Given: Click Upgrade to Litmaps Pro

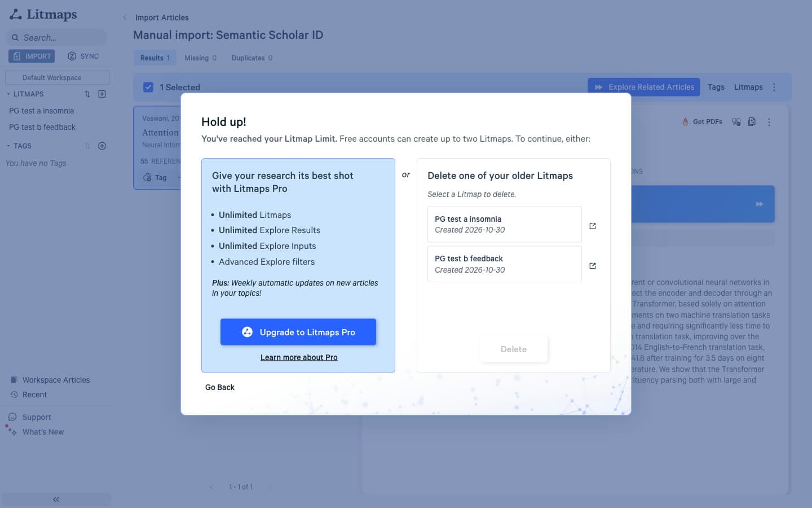Looking at the screenshot, I should [x=298, y=332].
